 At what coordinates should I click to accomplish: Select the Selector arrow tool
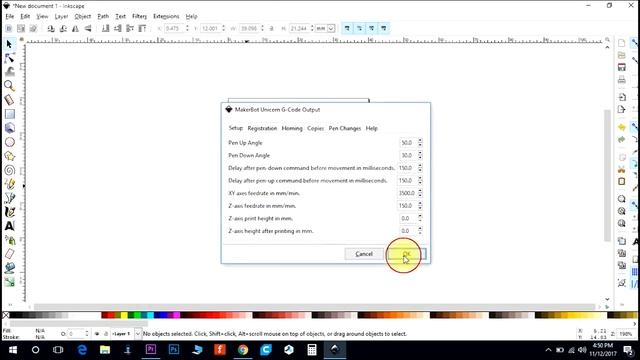pyautogui.click(x=9, y=44)
